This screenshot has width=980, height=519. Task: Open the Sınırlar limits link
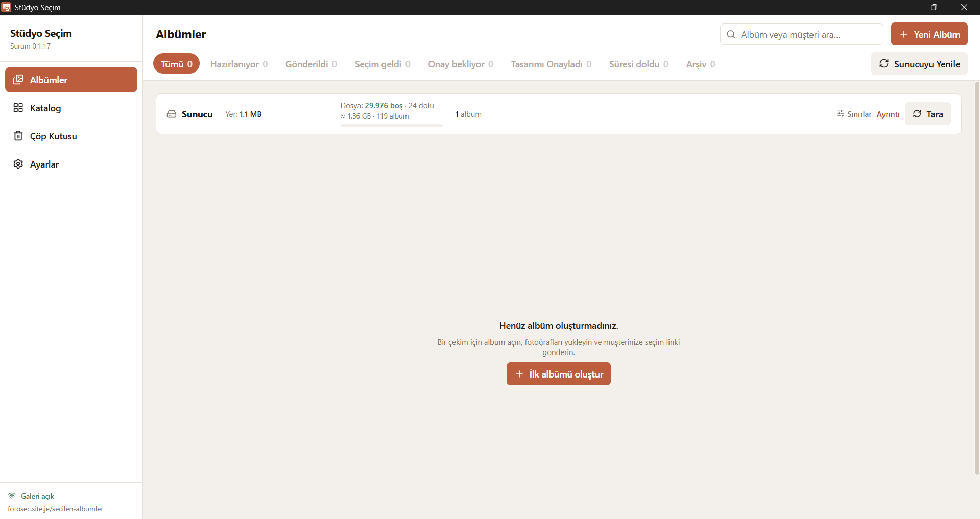pos(854,114)
